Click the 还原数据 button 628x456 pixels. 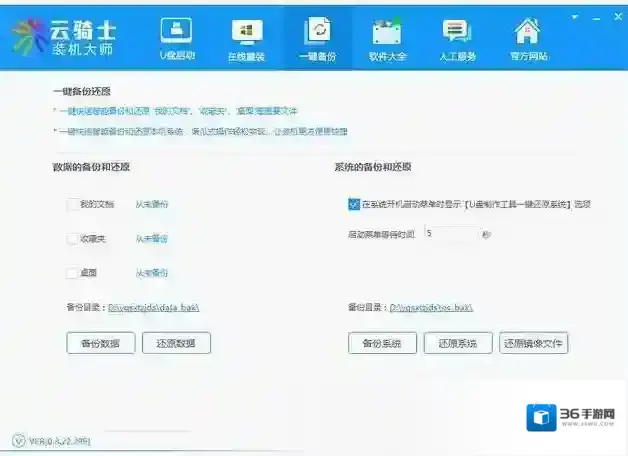[x=176, y=343]
